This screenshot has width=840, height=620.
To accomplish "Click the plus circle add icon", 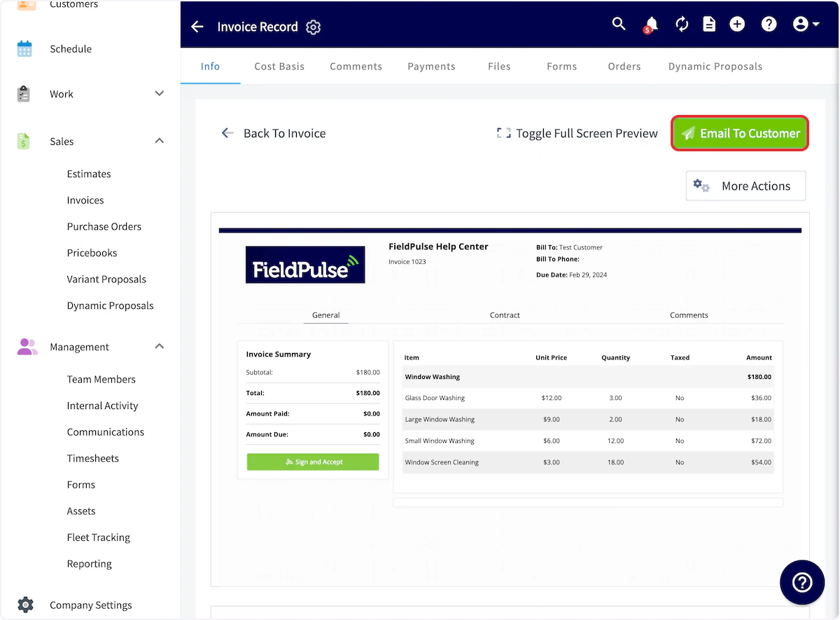I will tap(737, 25).
